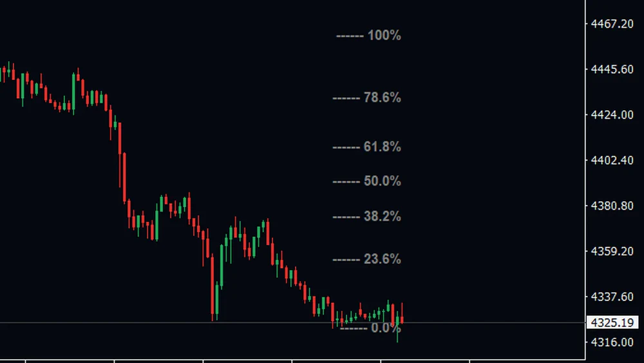The width and height of the screenshot is (644, 363).
Task: Click price axis value 4380.80
Action: [612, 206]
